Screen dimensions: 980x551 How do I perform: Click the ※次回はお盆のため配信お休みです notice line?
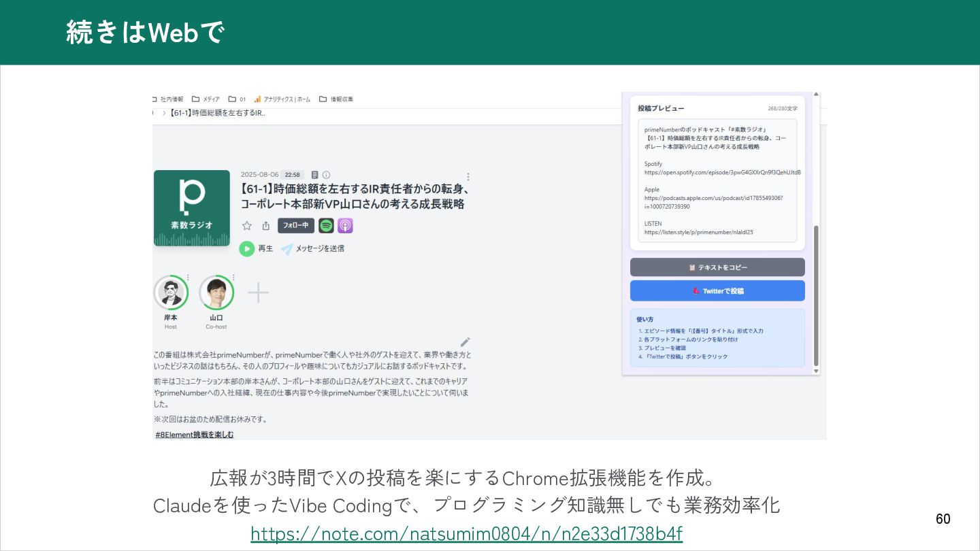click(211, 419)
